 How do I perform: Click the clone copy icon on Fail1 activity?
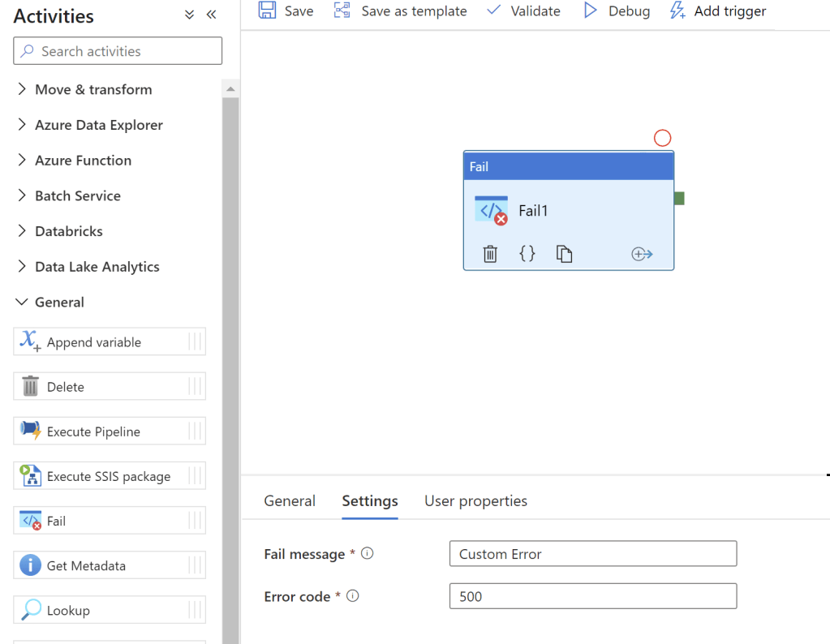coord(564,254)
